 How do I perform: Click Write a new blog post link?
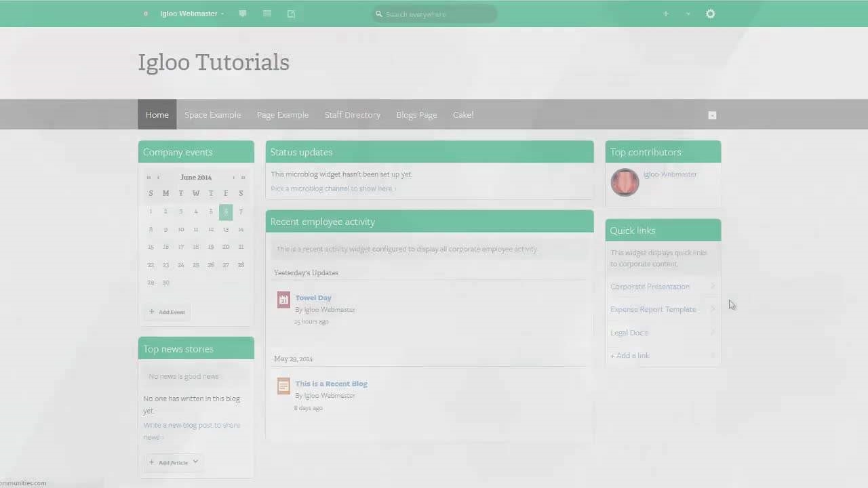(192, 431)
